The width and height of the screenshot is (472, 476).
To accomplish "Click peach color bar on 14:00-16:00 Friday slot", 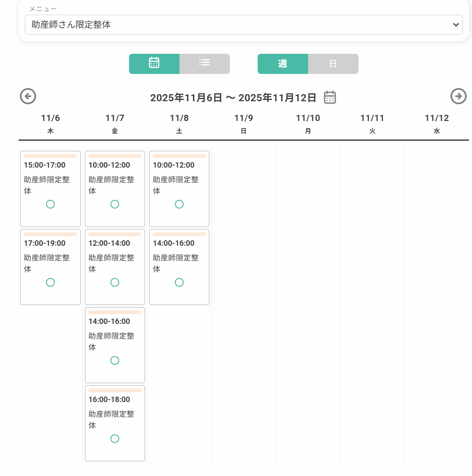I will coord(115,313).
